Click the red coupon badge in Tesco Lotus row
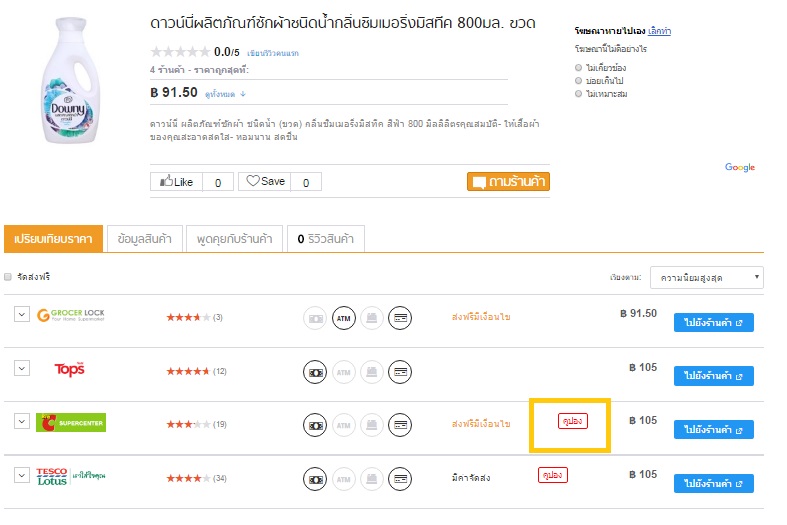This screenshot has width=787, height=525. (553, 475)
